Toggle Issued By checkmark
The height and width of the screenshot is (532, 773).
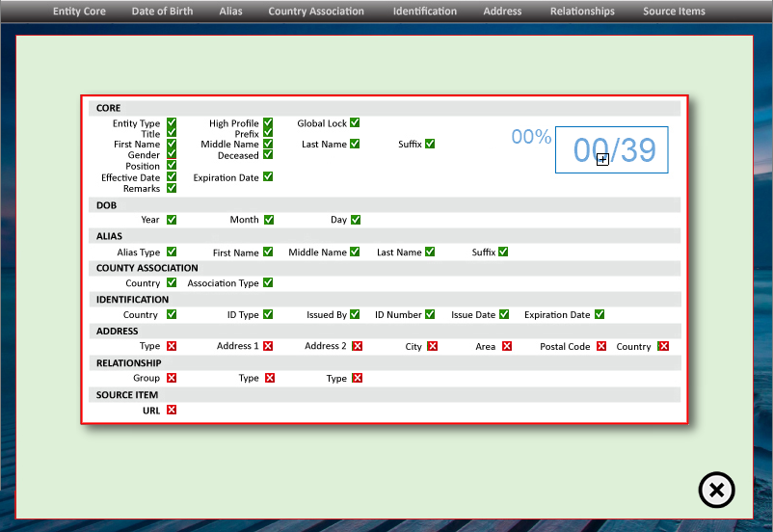[x=355, y=314]
